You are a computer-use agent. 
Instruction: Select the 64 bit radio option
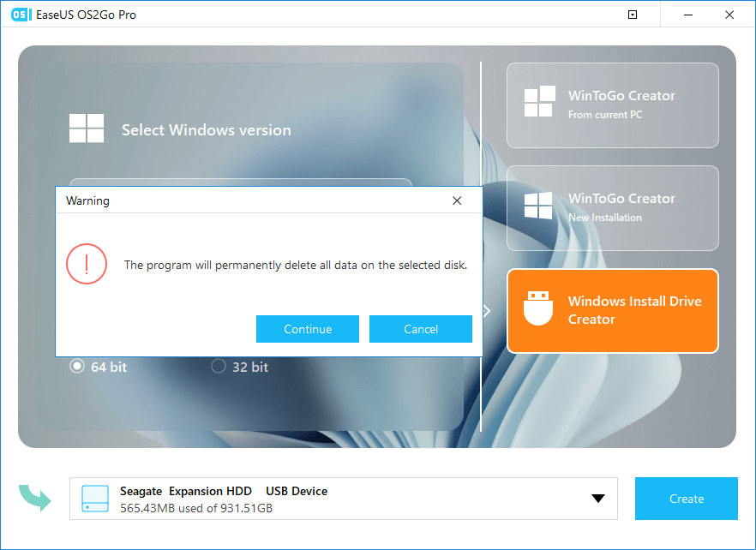coord(76,367)
